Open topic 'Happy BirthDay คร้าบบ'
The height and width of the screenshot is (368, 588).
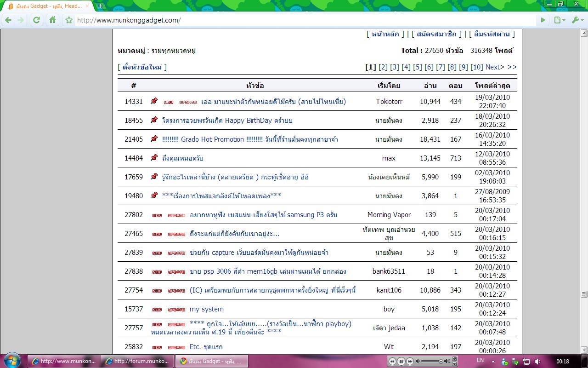pos(227,121)
